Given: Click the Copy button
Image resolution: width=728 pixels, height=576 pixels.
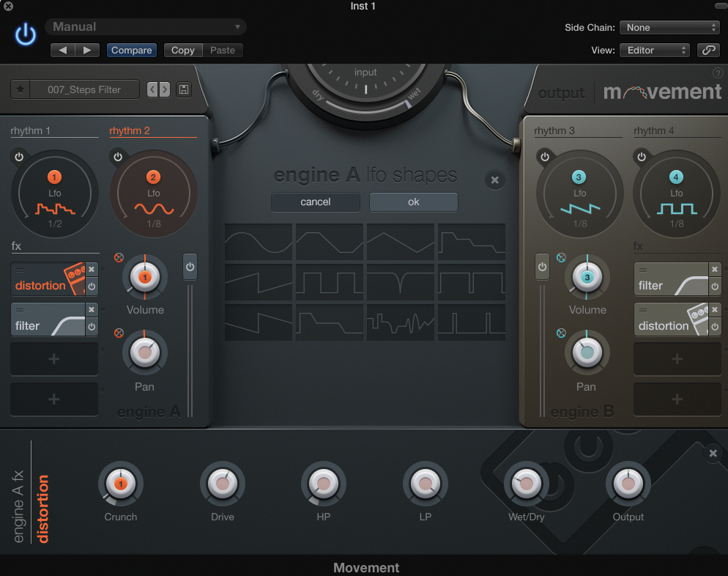Looking at the screenshot, I should pos(183,50).
